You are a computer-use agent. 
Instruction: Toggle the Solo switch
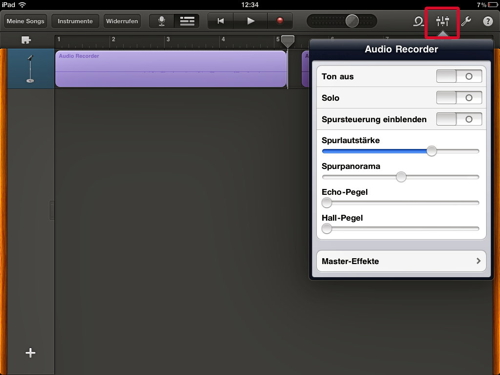click(x=459, y=98)
